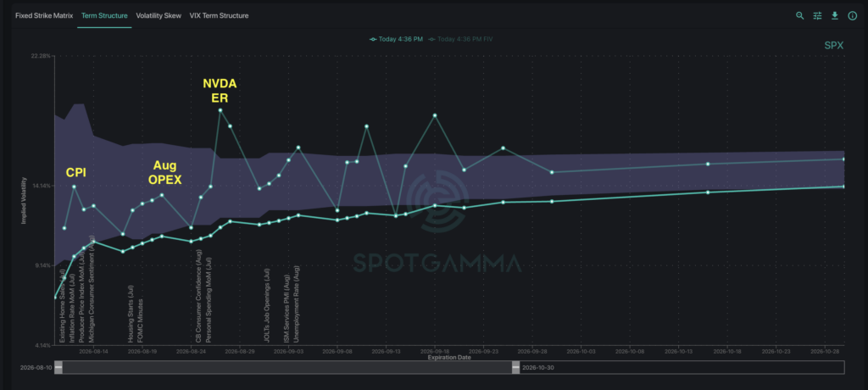Open the Fixed Strike Matrix tab
868x390 pixels.
(x=44, y=15)
